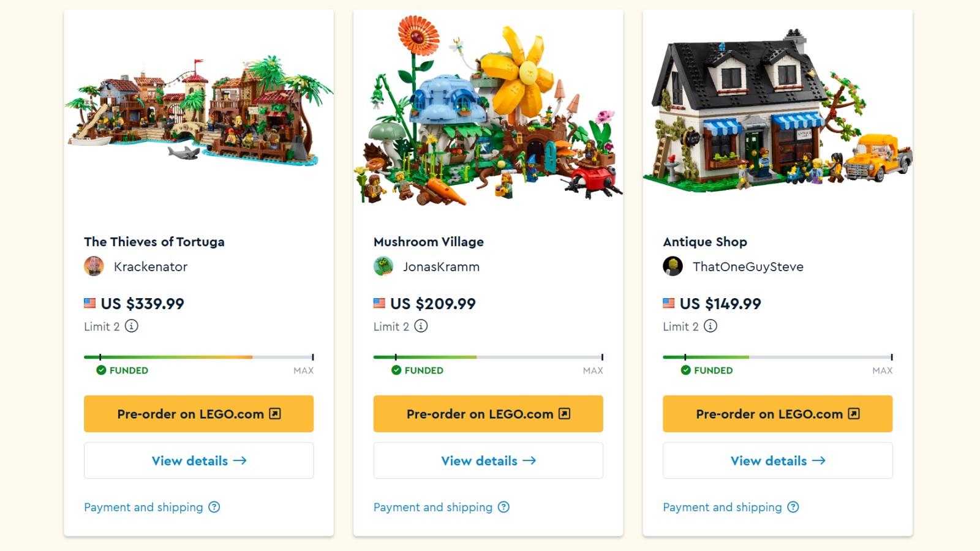Open the Mushroom Village limit info icon
The height and width of the screenshot is (551, 980).
(421, 326)
